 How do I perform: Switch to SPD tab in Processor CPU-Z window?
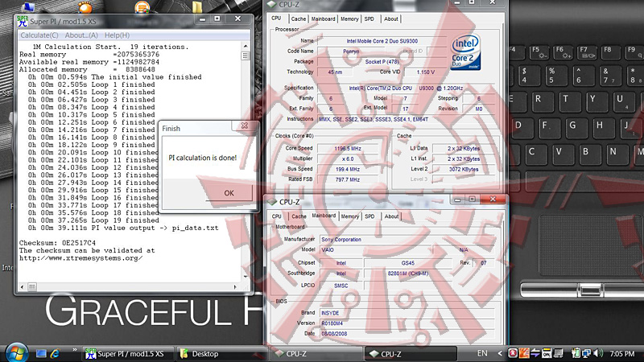(x=369, y=19)
